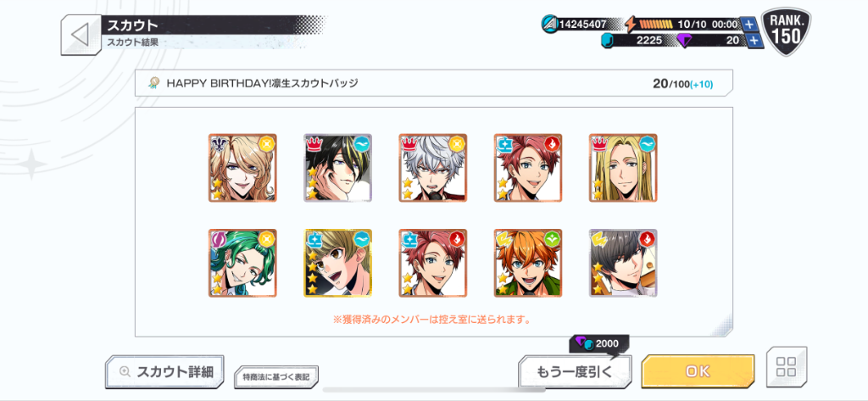Click the OK button
The width and height of the screenshot is (868, 401).
pos(698,371)
